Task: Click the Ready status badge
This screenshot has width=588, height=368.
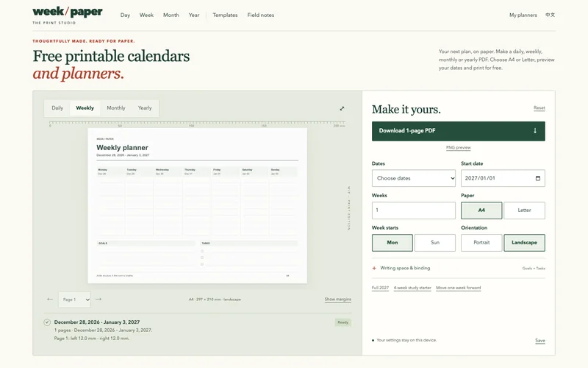Action: coord(343,322)
